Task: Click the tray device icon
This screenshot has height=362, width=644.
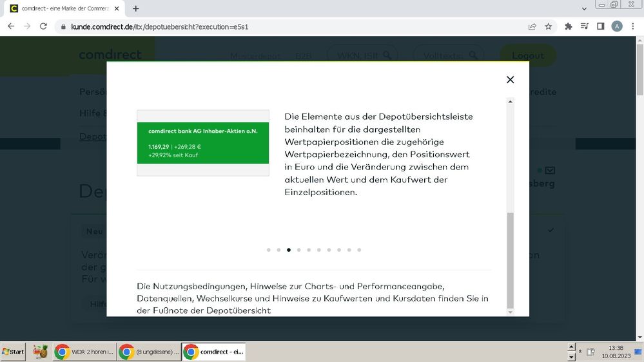Action: coord(590,352)
